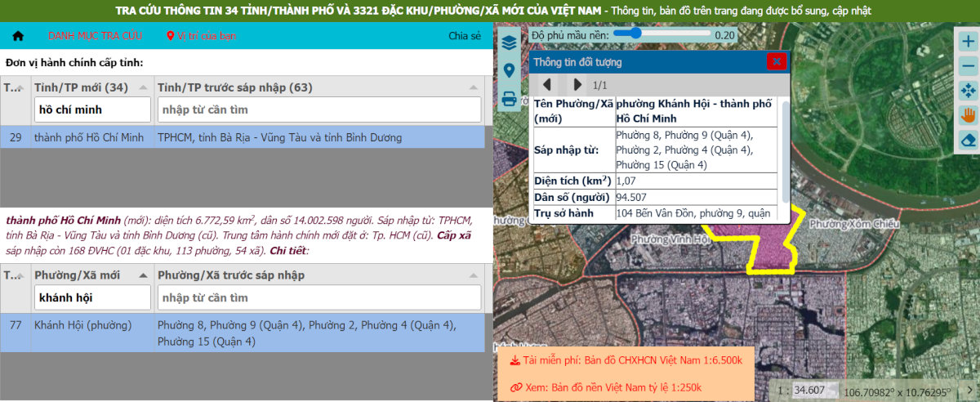Image resolution: width=980 pixels, height=402 pixels.
Task: Go to home via house icon
Action: [18, 36]
